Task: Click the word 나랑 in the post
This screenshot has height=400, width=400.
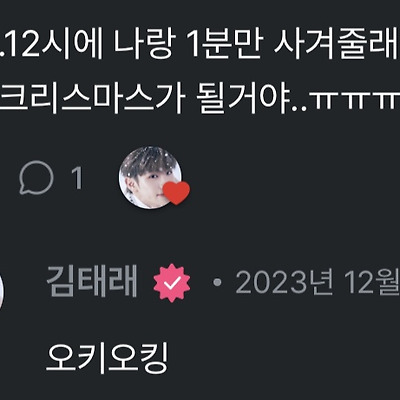Action: [143, 44]
